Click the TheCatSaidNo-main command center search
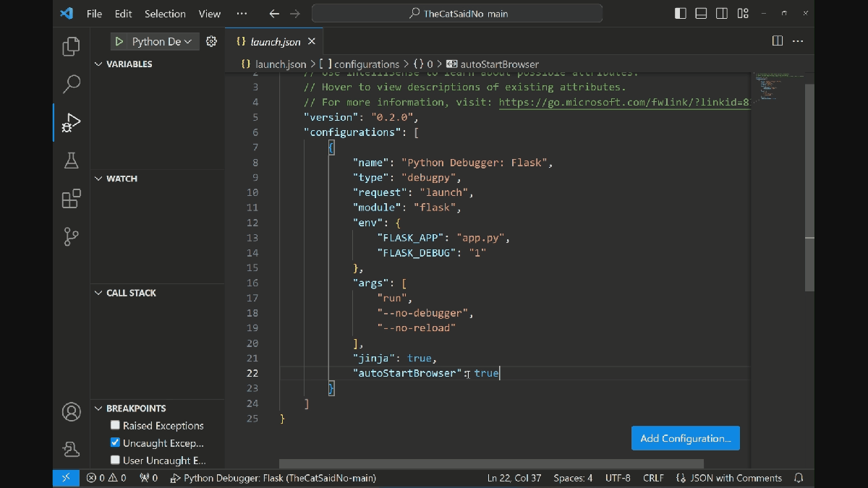Image resolution: width=868 pixels, height=488 pixels. (x=457, y=14)
